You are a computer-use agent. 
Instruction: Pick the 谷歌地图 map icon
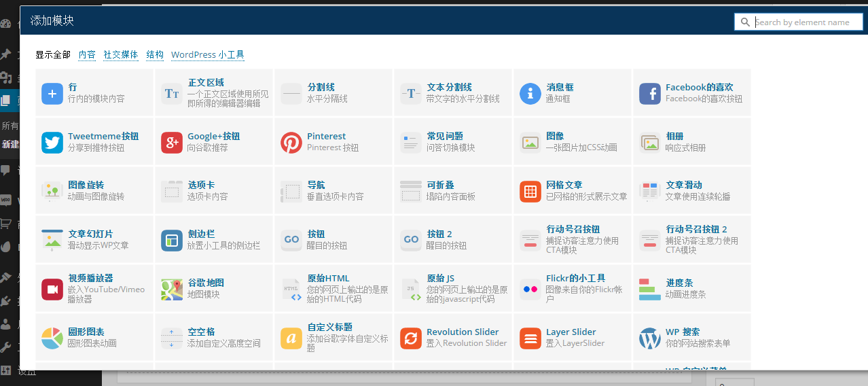tap(172, 289)
